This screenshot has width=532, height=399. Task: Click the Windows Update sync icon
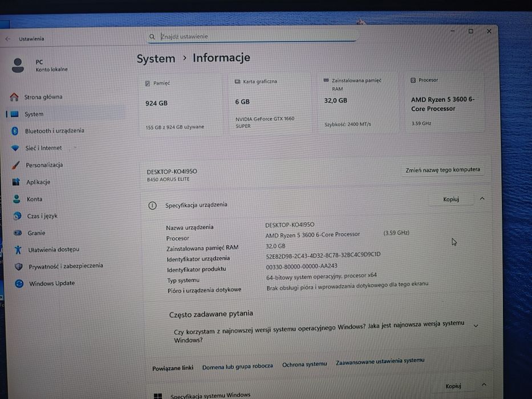click(19, 283)
